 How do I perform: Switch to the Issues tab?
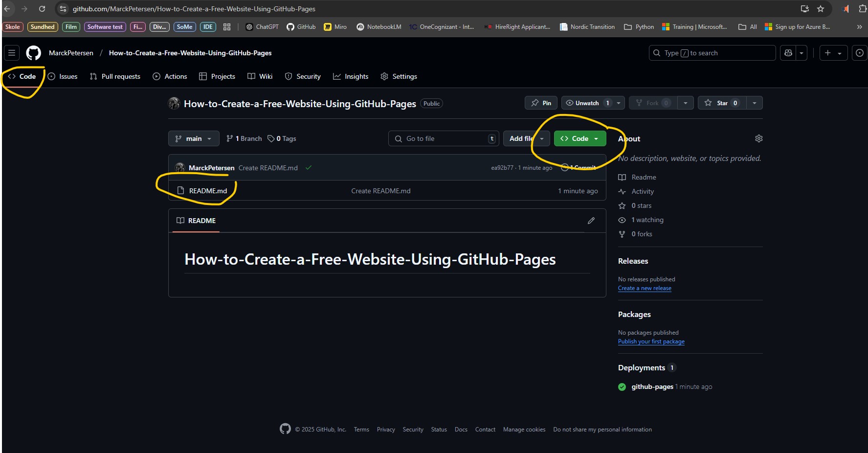[63, 76]
